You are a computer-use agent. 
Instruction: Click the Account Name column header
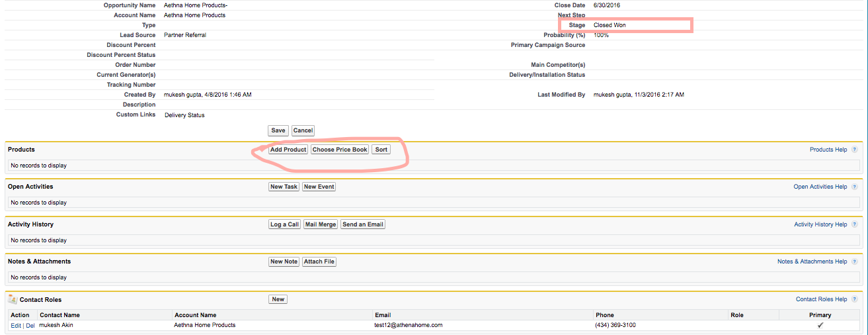195,315
